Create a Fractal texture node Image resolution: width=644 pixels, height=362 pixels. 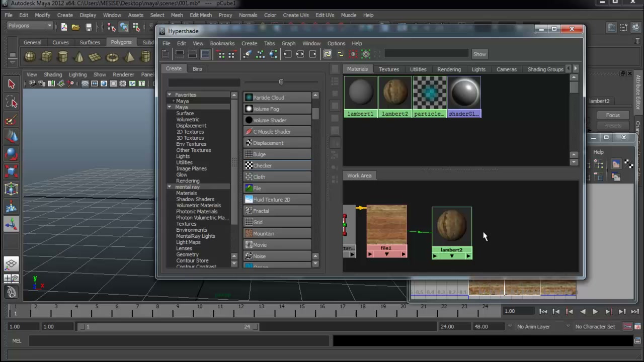[x=277, y=211]
